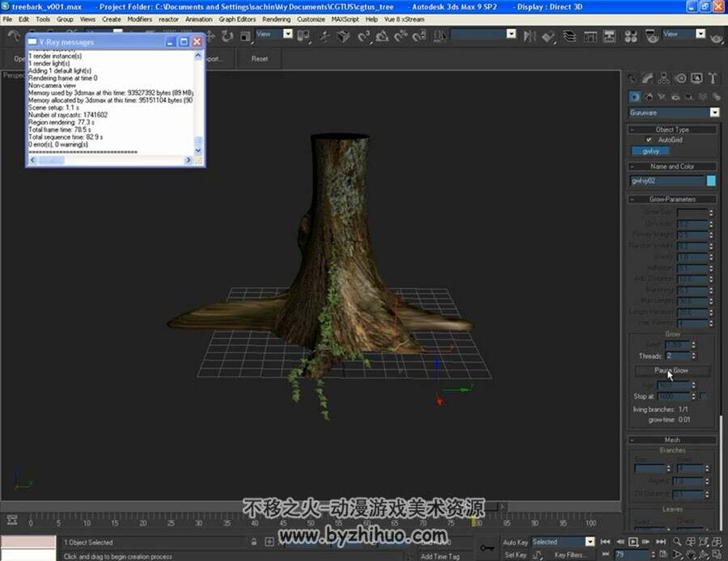Click the Mirror tool icon
The width and height of the screenshot is (728, 561).
(x=529, y=36)
